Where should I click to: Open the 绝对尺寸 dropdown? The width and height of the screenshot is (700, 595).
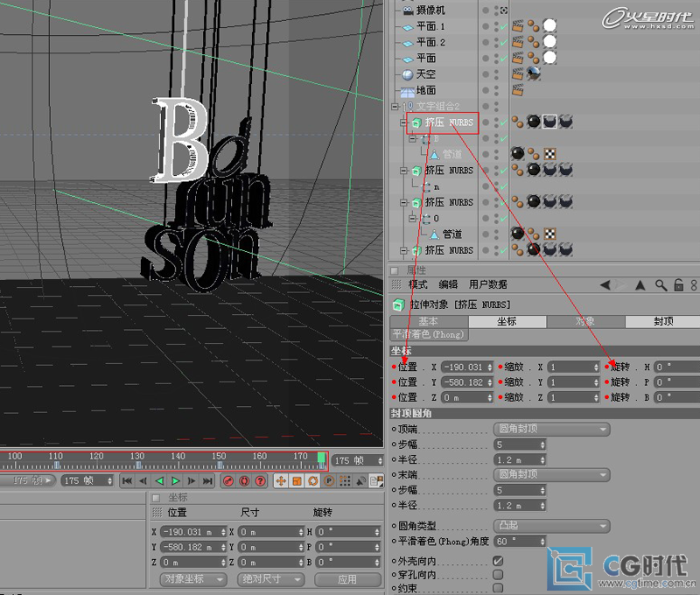coord(271,579)
